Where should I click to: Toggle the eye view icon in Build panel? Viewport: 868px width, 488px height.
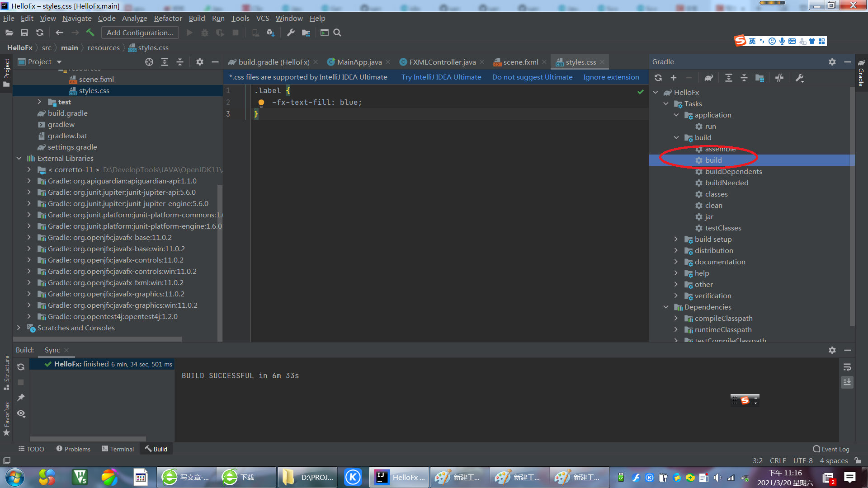[21, 413]
